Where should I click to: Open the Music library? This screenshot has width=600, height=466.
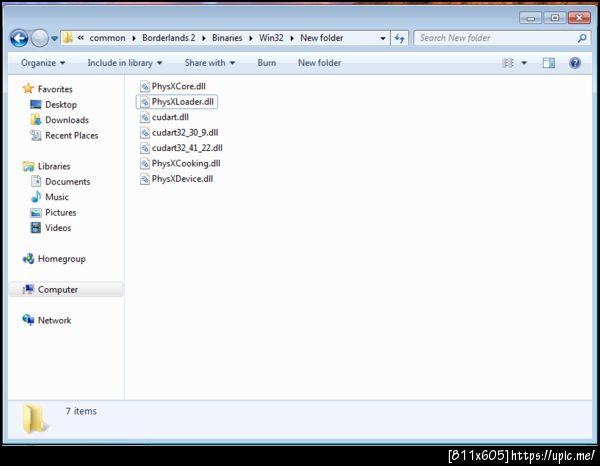57,197
